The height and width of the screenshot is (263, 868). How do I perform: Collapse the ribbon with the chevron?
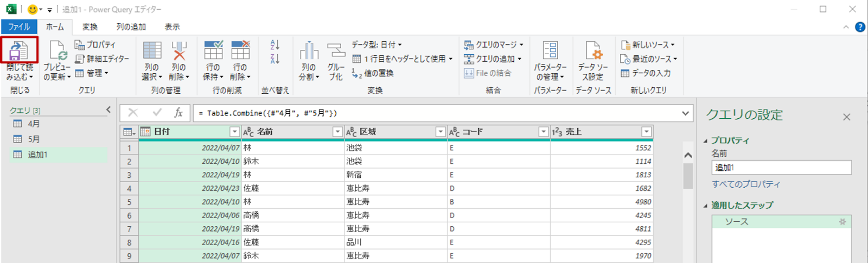[x=846, y=27]
